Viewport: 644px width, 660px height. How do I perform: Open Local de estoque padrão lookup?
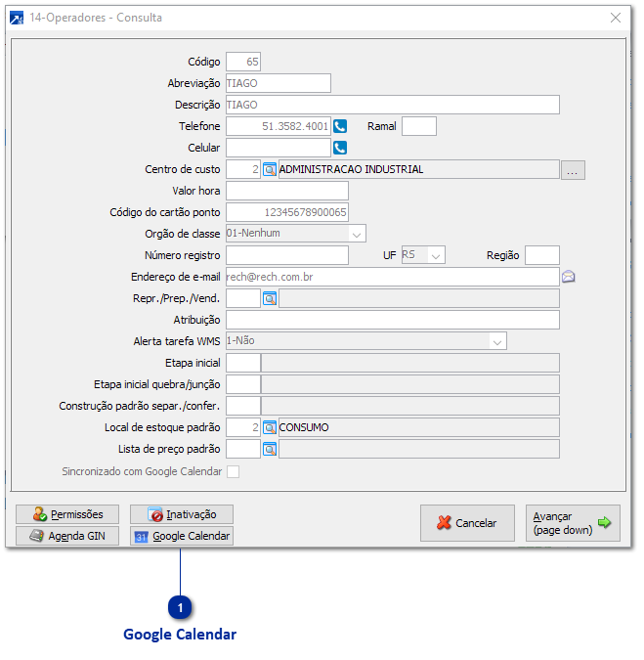[270, 428]
